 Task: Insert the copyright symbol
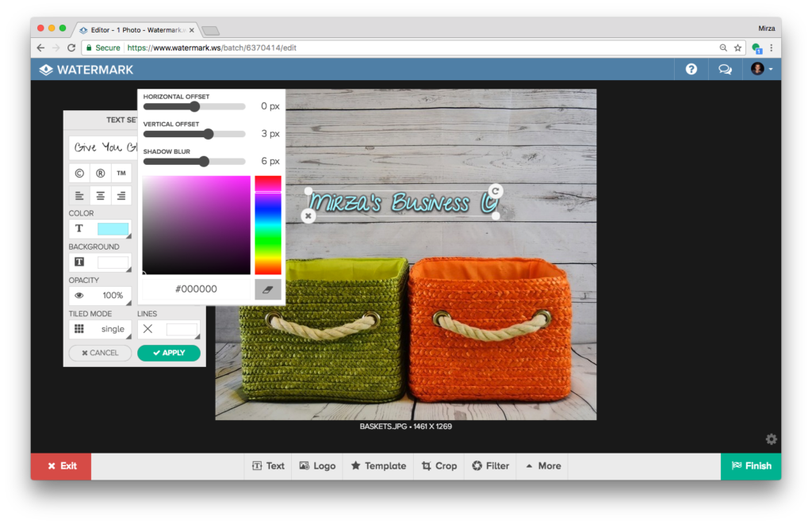[79, 174]
